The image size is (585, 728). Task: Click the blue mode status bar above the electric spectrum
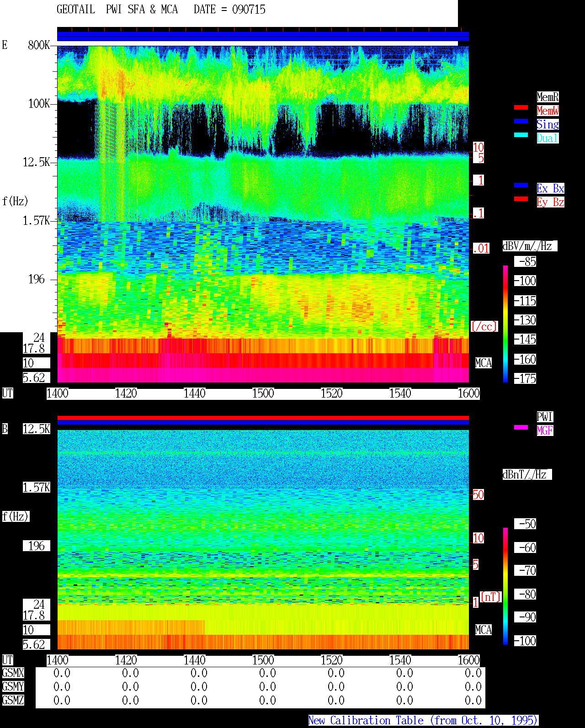[x=263, y=36]
